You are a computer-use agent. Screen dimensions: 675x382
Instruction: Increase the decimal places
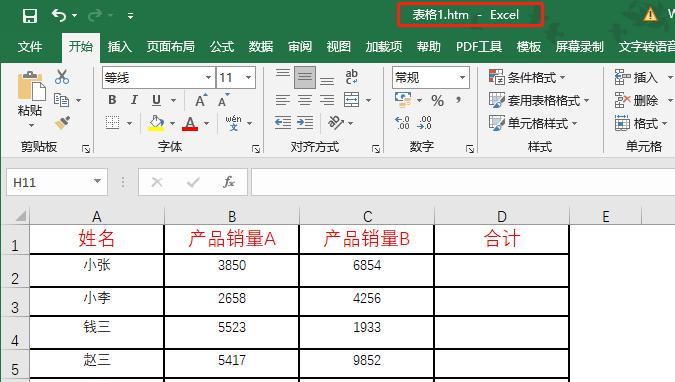(402, 123)
